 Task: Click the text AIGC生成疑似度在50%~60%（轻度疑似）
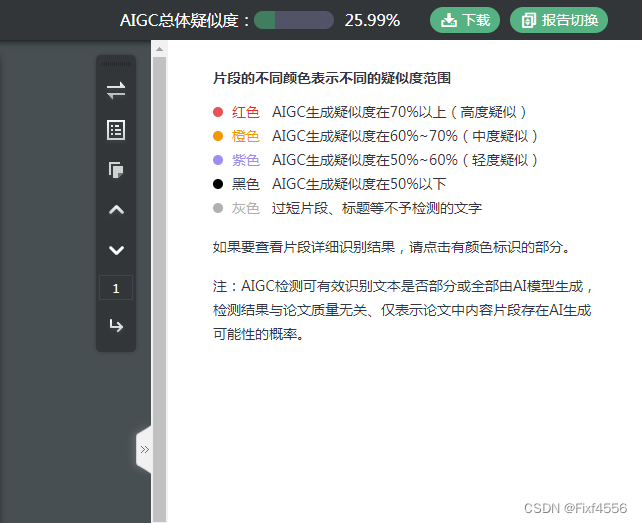coord(406,160)
